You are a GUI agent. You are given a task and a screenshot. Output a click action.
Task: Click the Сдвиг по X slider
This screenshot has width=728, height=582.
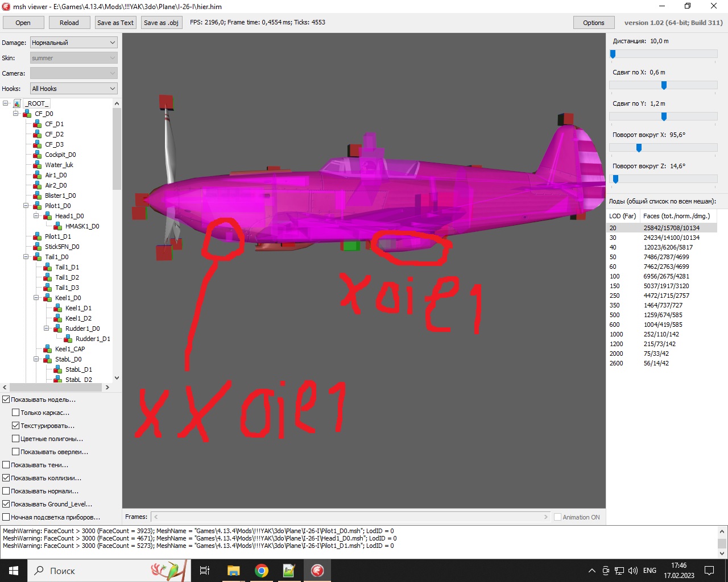click(663, 85)
